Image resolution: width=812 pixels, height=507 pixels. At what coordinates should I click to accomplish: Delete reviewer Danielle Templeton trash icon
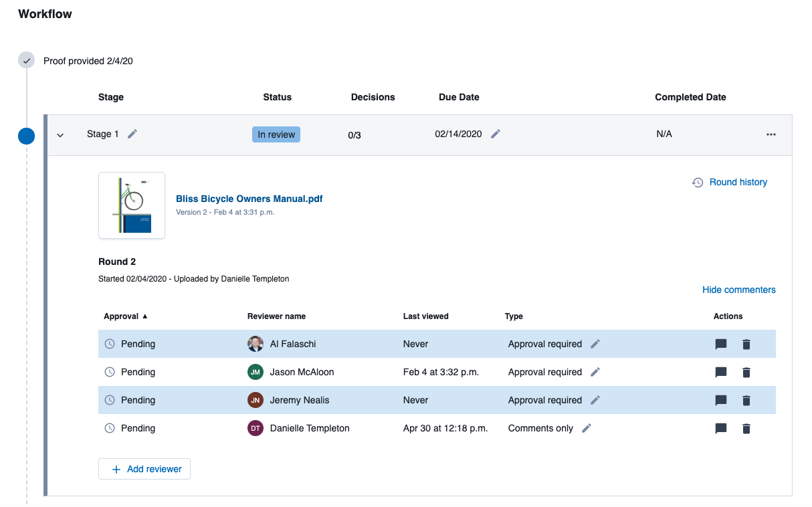coord(746,429)
